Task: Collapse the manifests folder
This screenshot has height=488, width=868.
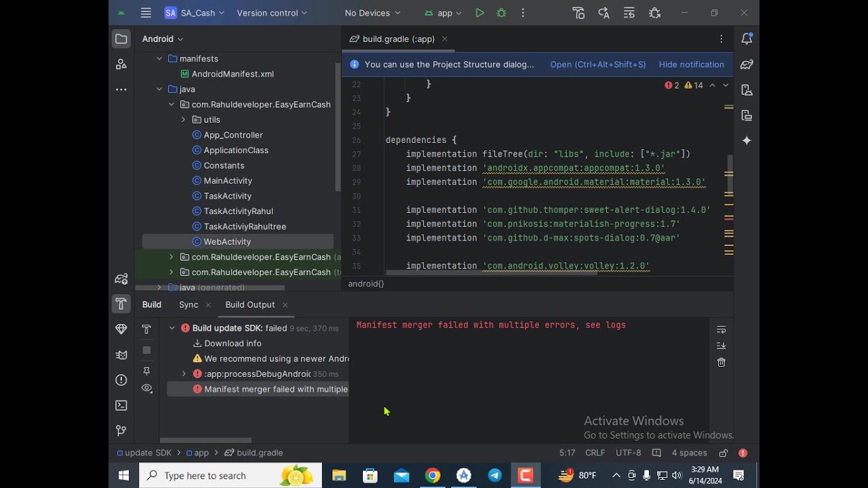Action: tap(159, 59)
